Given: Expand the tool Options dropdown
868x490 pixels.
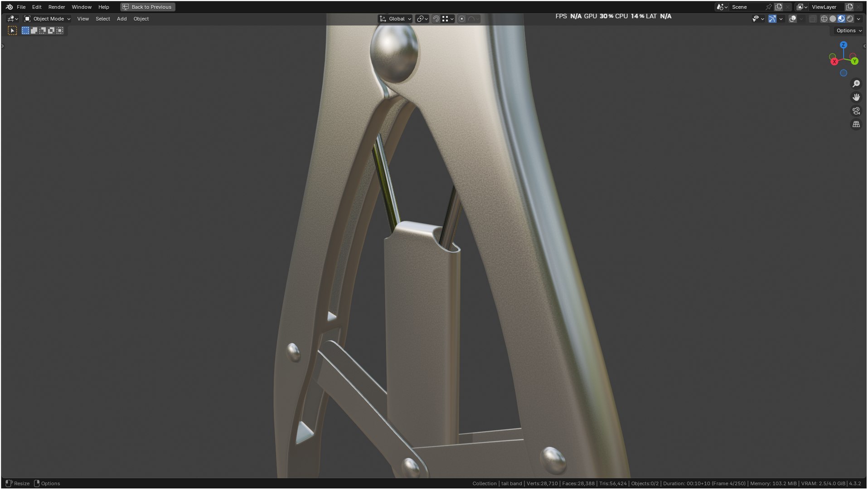Looking at the screenshot, I should click(849, 30).
